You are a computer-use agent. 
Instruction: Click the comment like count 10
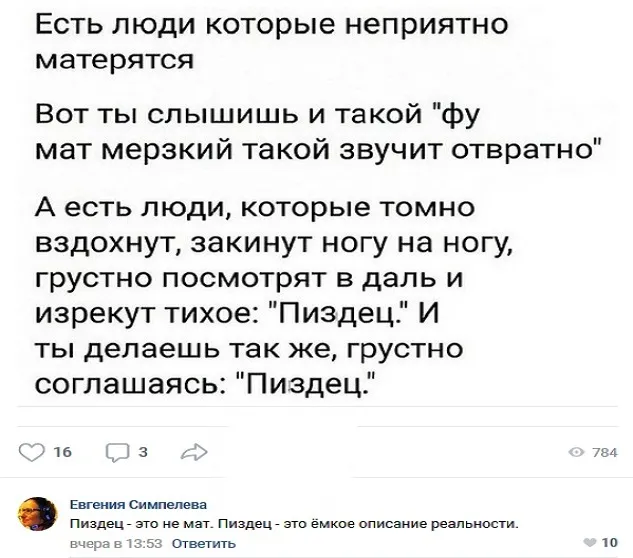[610, 542]
